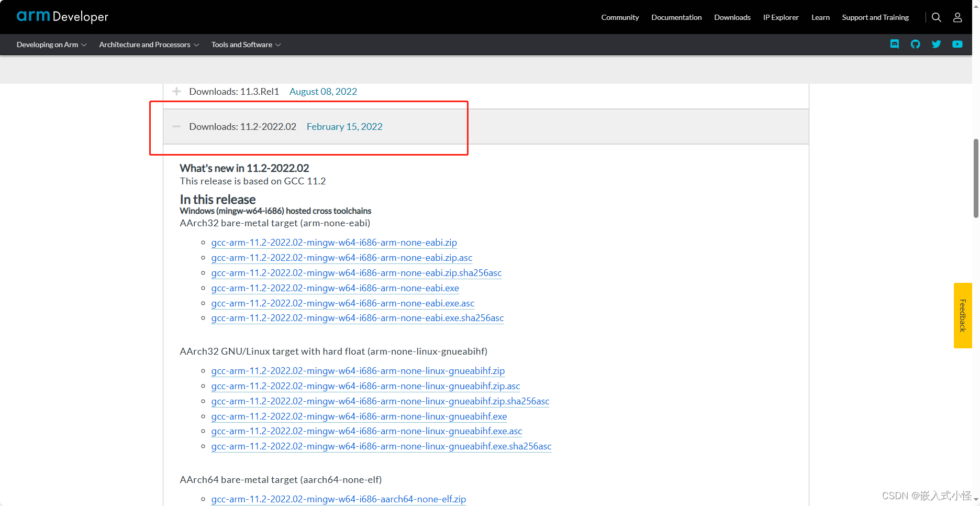Open the YouTube icon link
Image resolution: width=980 pixels, height=506 pixels.
click(x=957, y=44)
